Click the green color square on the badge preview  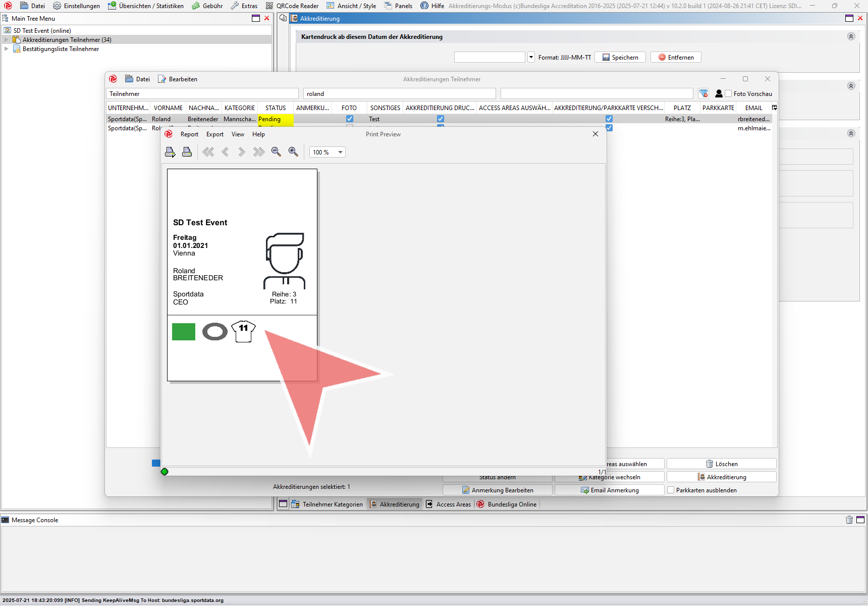184,332
